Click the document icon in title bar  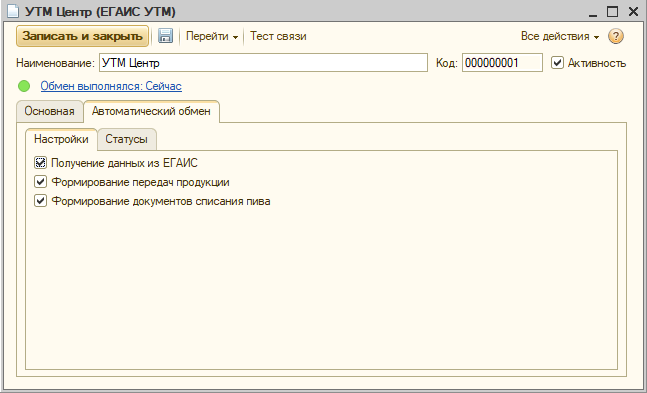pyautogui.click(x=13, y=11)
